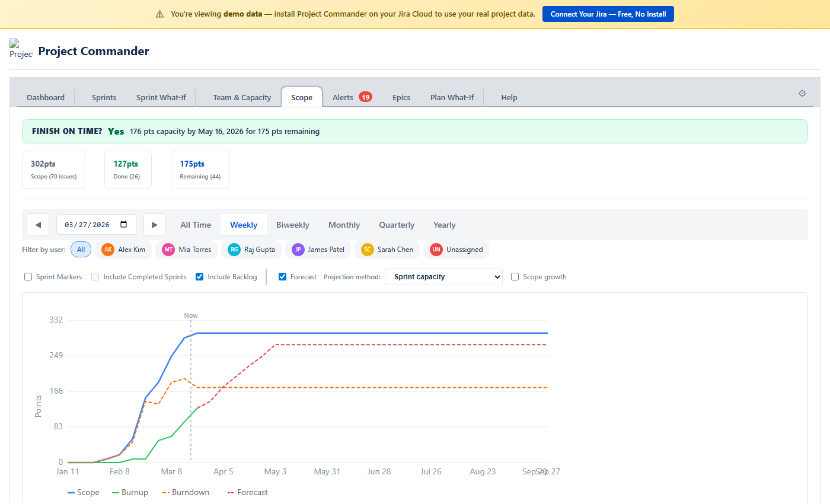This screenshot has width=830, height=504.
Task: Open the Team & Capacity tab
Action: (242, 97)
